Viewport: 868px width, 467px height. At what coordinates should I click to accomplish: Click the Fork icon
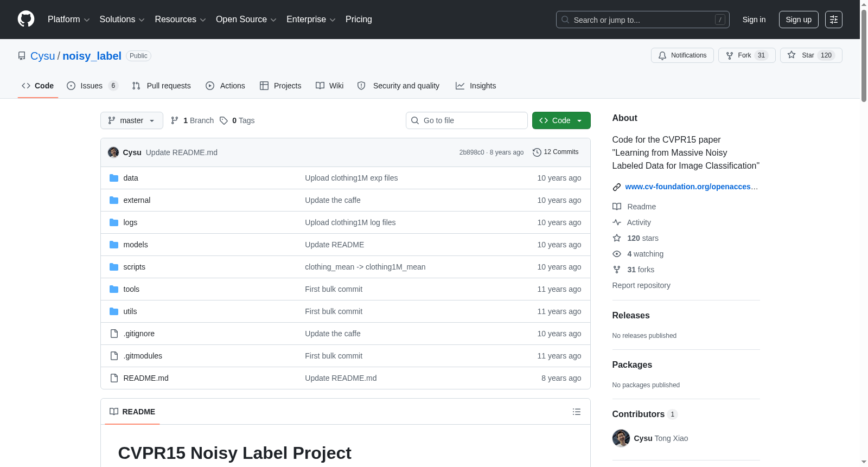[x=730, y=55]
